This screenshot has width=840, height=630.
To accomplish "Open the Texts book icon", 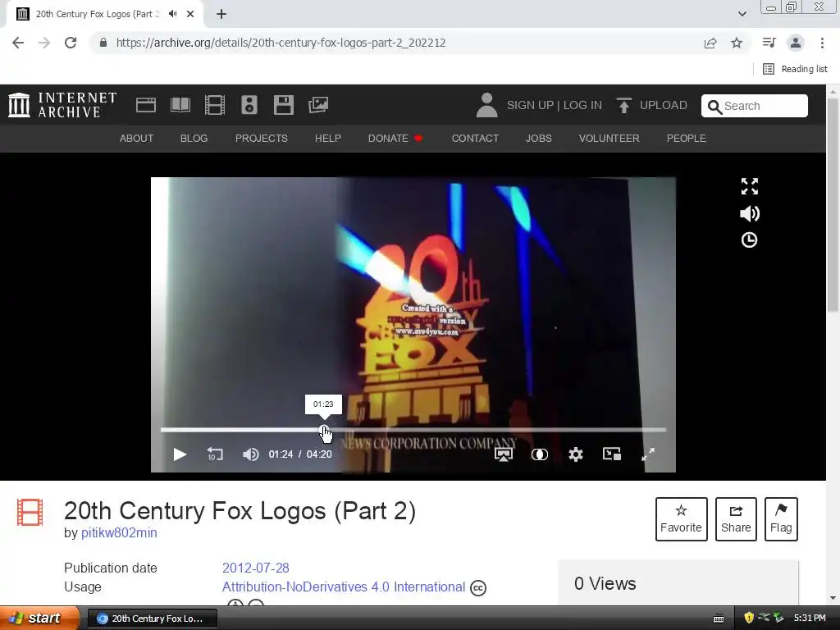I will click(x=180, y=105).
